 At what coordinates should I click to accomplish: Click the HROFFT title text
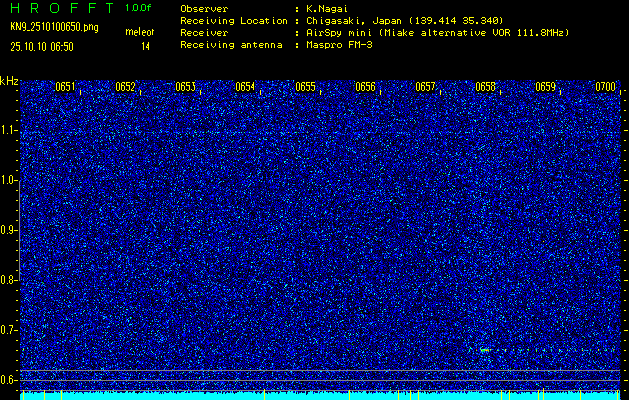(61, 8)
